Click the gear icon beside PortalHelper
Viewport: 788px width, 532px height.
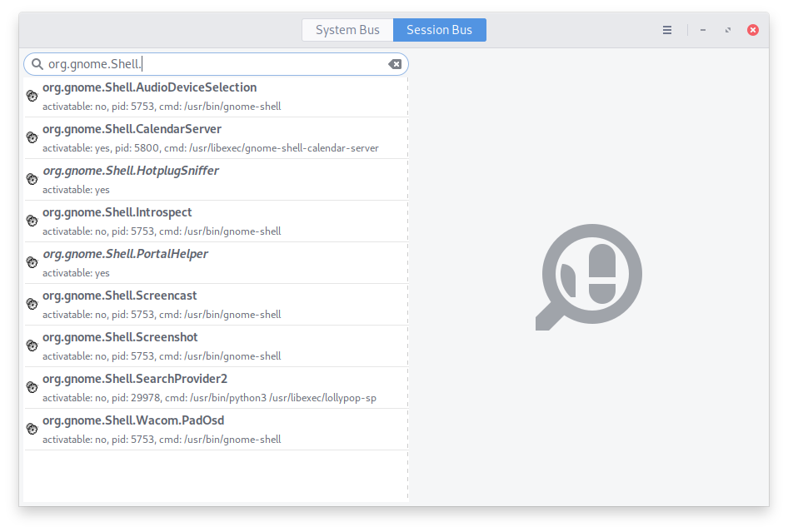click(32, 262)
